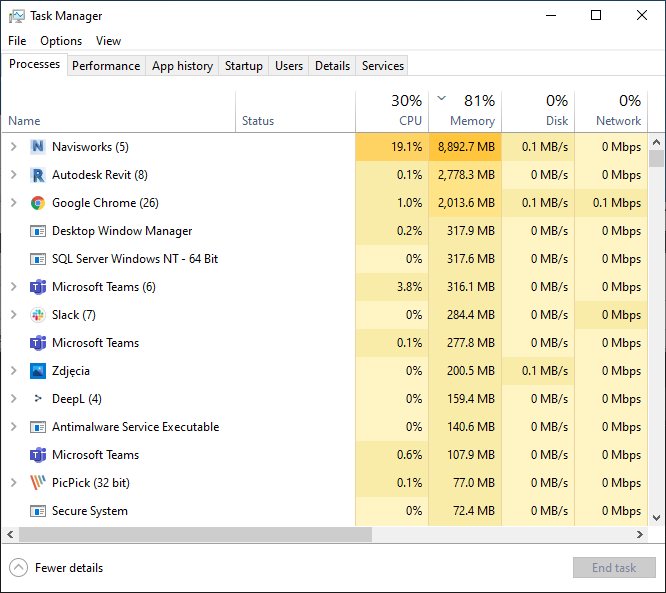666x593 pixels.
Task: Sort by the Network column header
Action: 611,112
